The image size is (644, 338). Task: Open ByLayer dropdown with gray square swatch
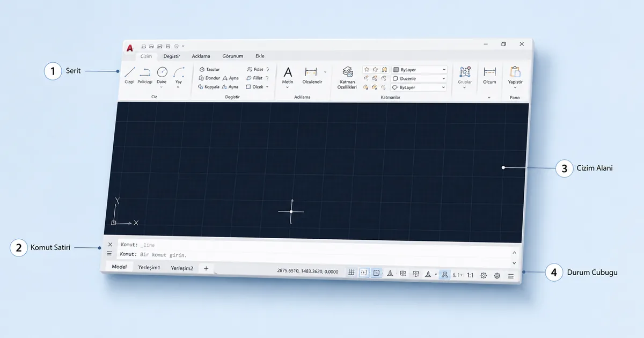coord(419,70)
